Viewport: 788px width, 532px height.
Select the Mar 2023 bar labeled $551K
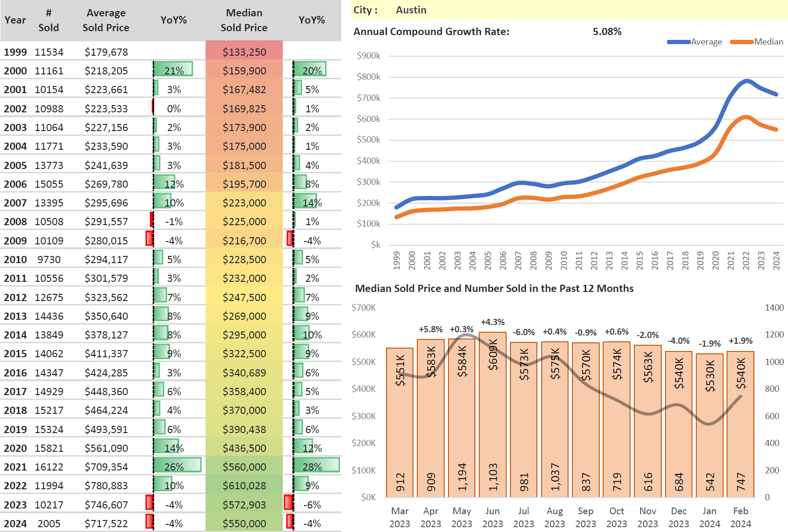[x=400, y=423]
